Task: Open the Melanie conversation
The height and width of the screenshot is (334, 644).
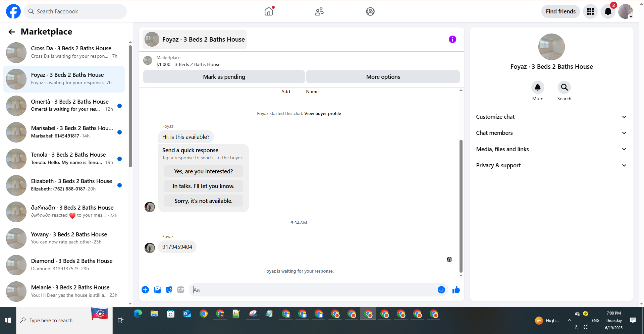Action: pos(64,291)
